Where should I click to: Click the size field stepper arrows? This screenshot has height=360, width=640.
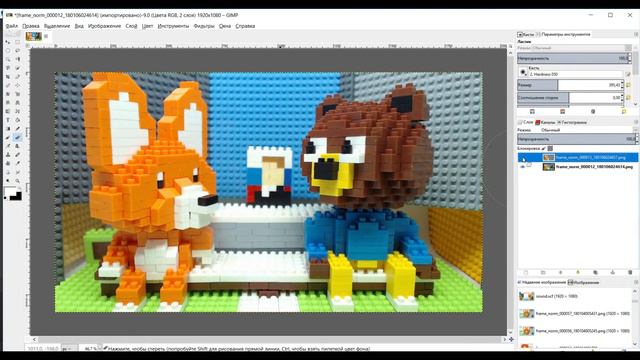click(x=622, y=85)
